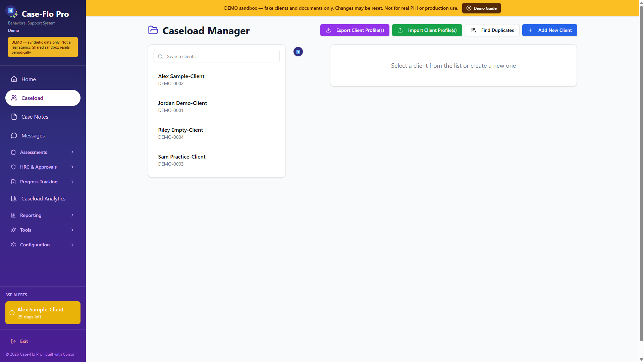Image resolution: width=644 pixels, height=362 pixels.
Task: Expand the Tools submenu chevron
Action: (x=72, y=230)
